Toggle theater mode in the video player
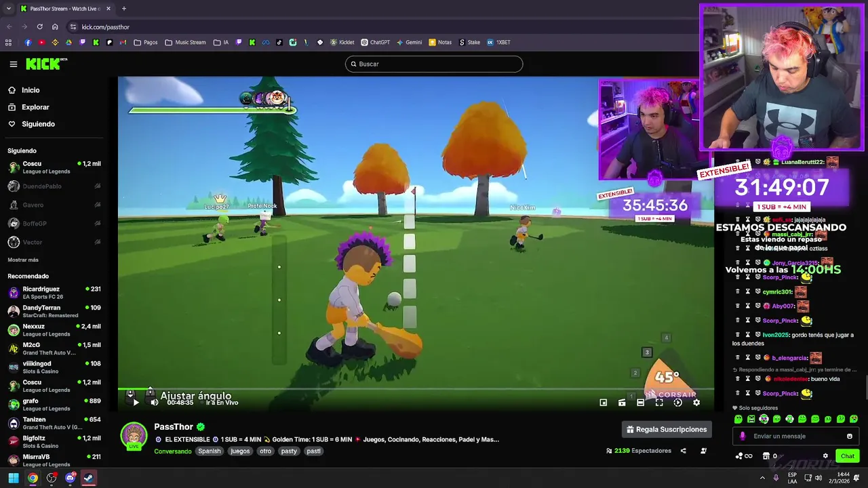868x488 pixels. [x=640, y=403]
